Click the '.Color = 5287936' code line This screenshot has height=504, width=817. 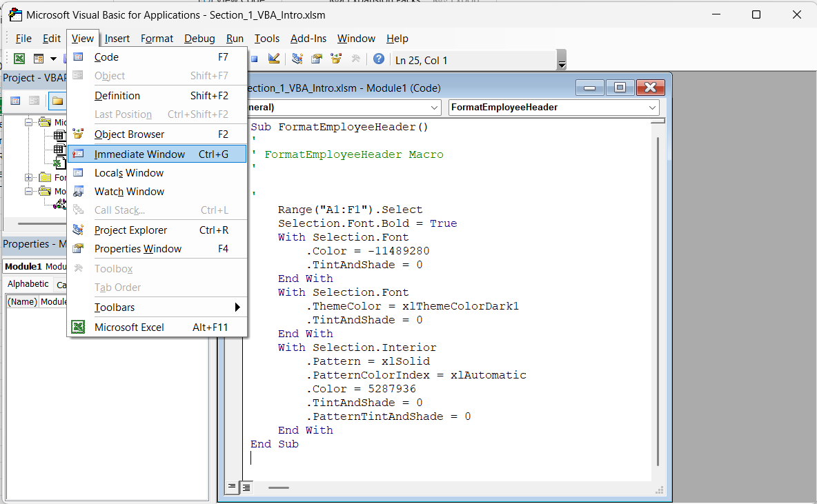click(x=361, y=389)
